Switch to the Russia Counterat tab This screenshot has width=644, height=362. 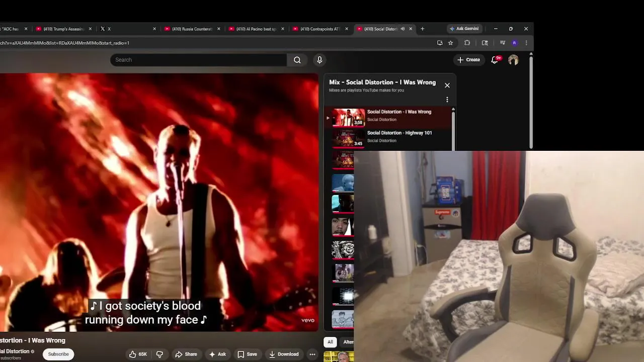[192, 29]
